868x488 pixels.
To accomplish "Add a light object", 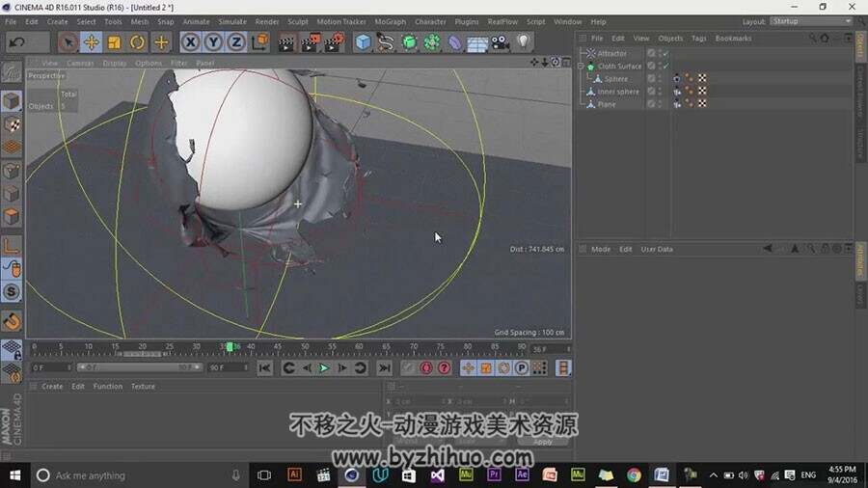I will point(524,41).
